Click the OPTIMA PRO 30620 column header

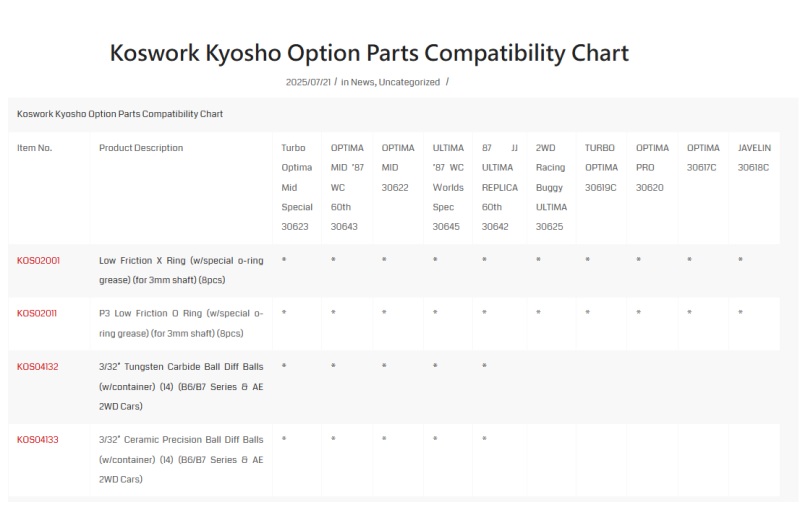click(x=652, y=167)
